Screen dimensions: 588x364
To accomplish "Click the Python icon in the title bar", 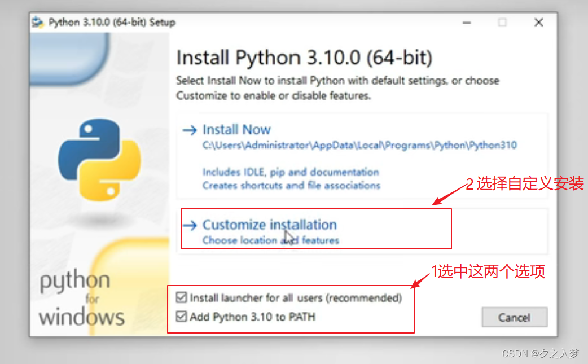I will coord(37,22).
